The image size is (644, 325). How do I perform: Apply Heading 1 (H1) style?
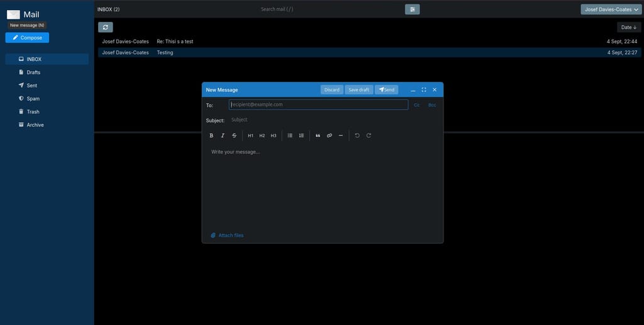[x=250, y=135]
